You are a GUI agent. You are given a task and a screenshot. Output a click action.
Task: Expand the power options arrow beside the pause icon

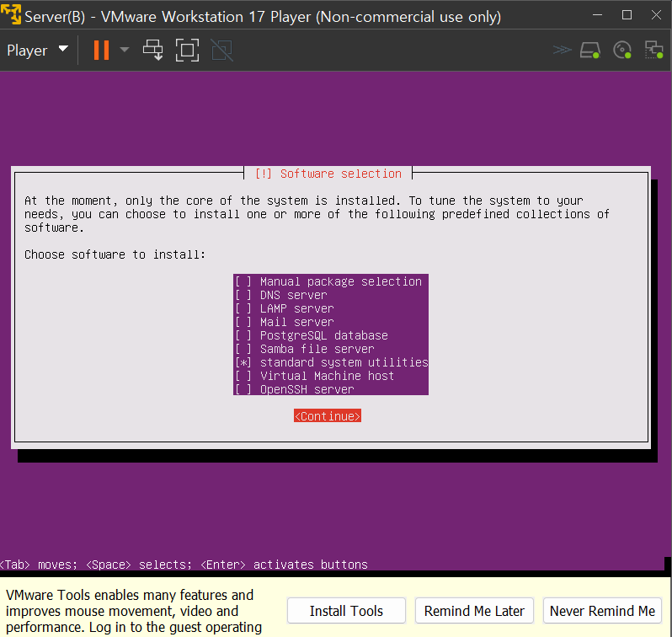pyautogui.click(x=125, y=51)
